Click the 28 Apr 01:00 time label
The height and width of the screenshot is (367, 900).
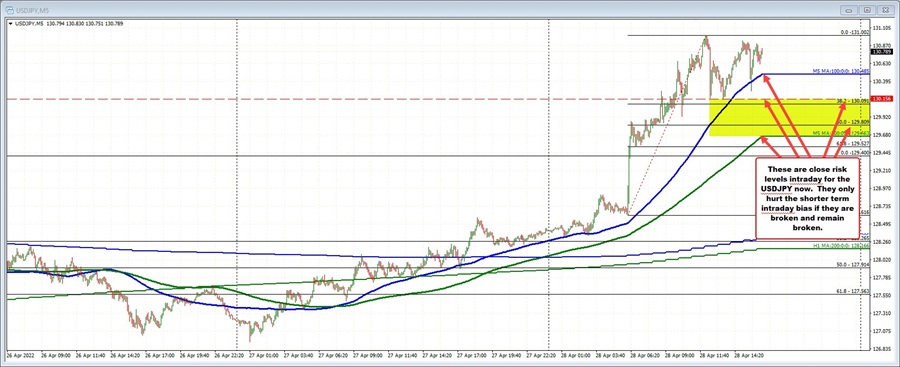pos(576,356)
